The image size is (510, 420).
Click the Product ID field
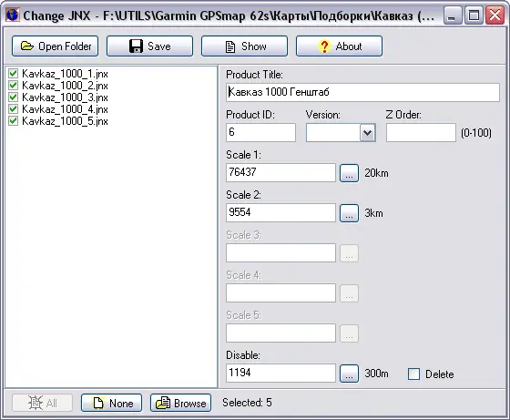[x=260, y=132]
